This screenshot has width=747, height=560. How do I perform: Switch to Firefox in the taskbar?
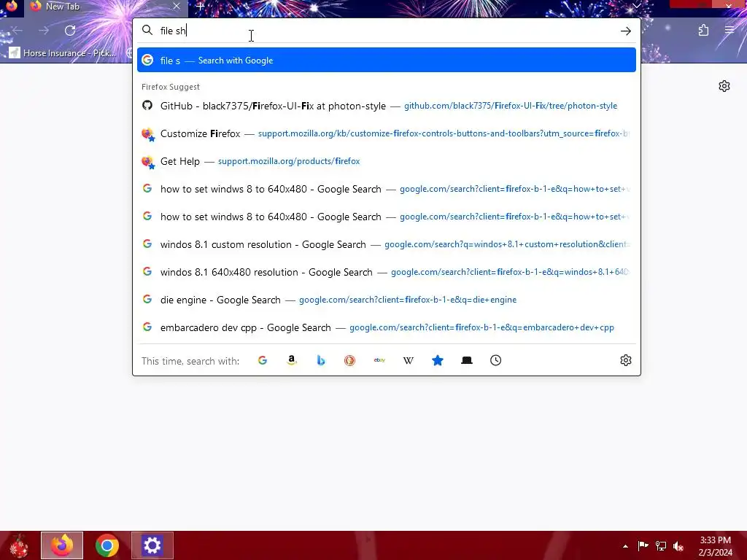tap(62, 545)
